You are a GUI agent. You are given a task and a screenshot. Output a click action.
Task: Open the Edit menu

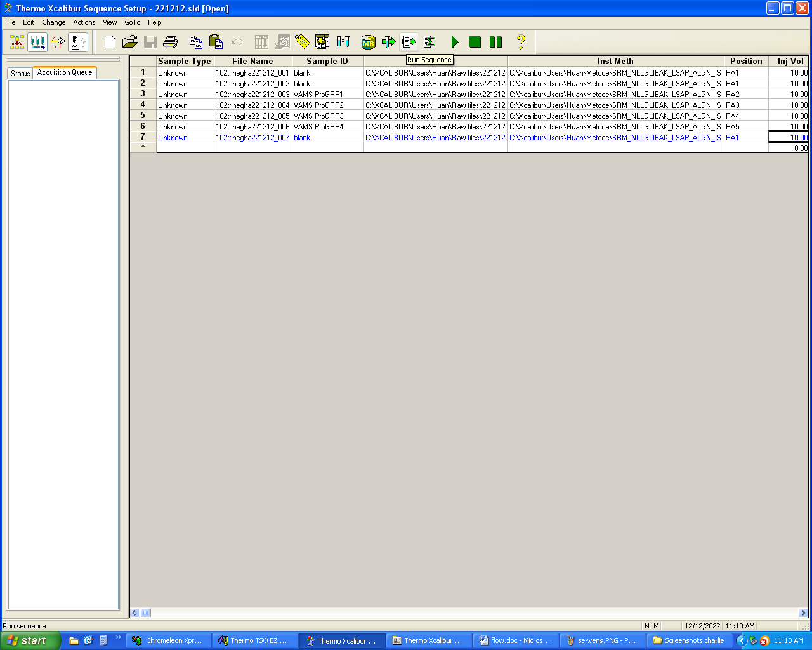click(29, 22)
